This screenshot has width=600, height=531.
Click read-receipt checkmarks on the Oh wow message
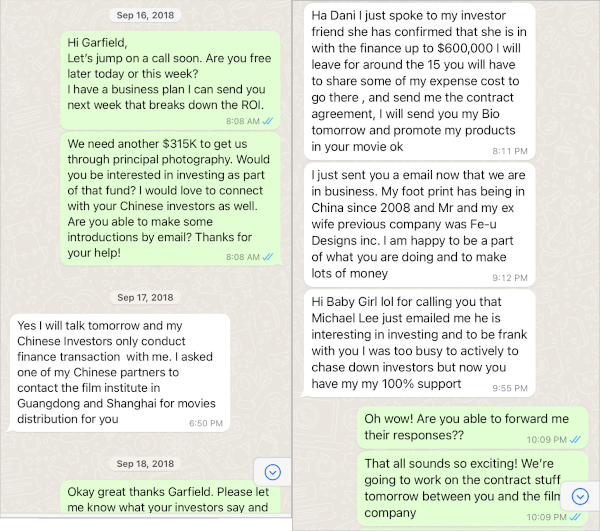575,439
